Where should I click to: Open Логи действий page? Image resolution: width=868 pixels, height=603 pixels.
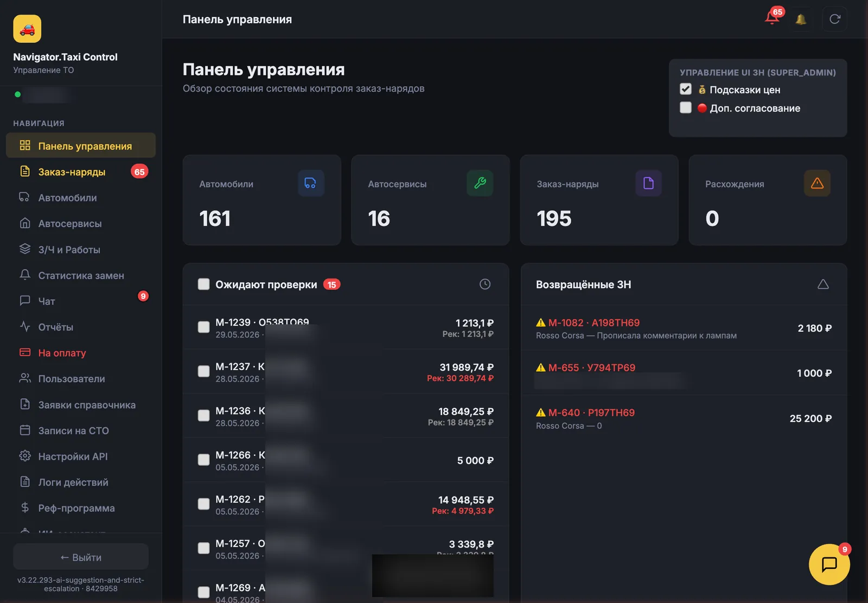click(x=81, y=482)
